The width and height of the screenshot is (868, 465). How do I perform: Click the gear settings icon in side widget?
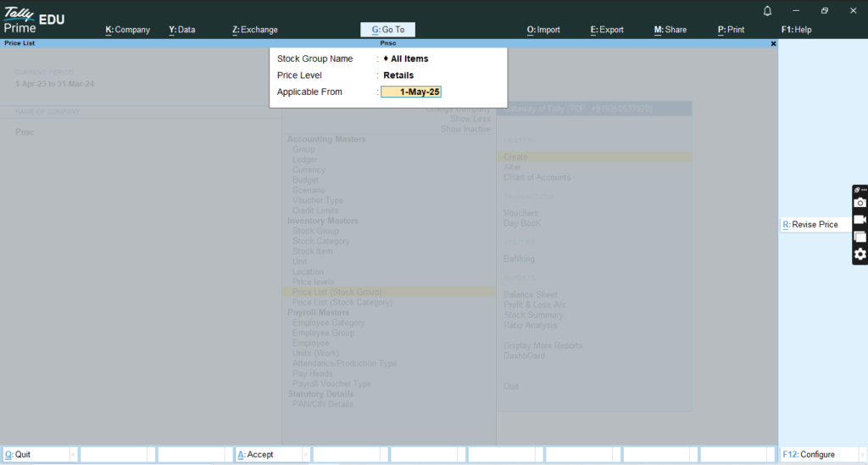coord(860,254)
